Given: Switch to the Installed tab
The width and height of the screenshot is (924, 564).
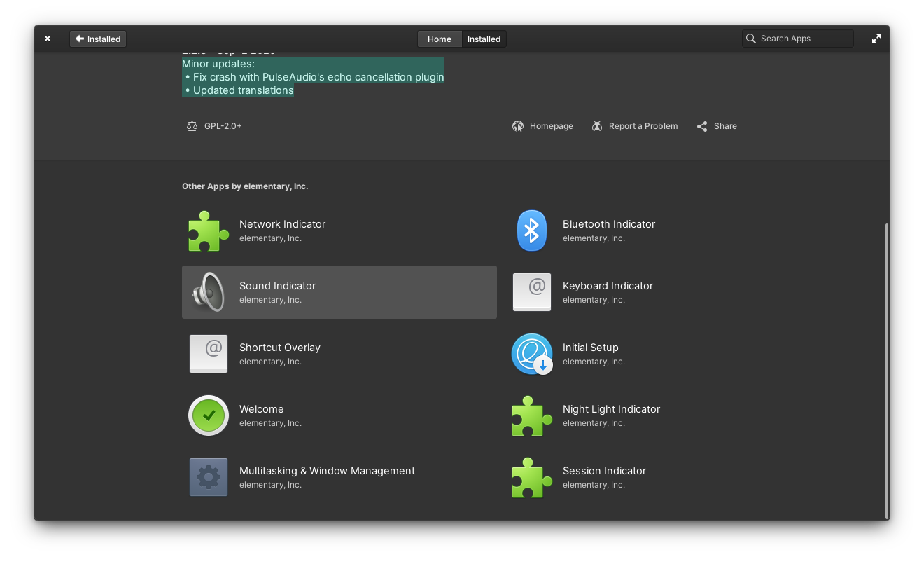Looking at the screenshot, I should point(484,39).
